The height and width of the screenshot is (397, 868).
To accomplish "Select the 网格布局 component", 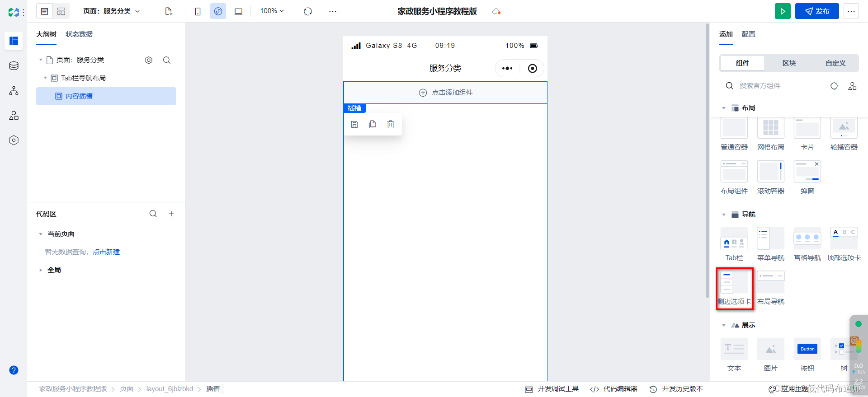I will tap(771, 134).
